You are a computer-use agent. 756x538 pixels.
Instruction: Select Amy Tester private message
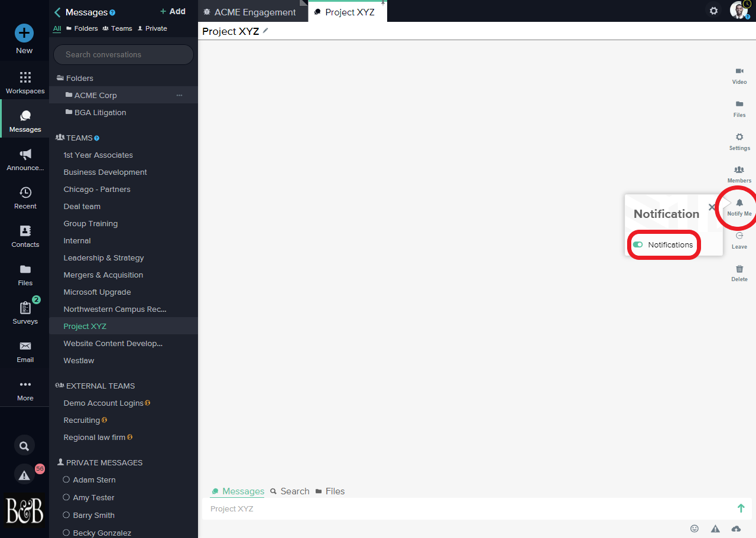pos(93,497)
